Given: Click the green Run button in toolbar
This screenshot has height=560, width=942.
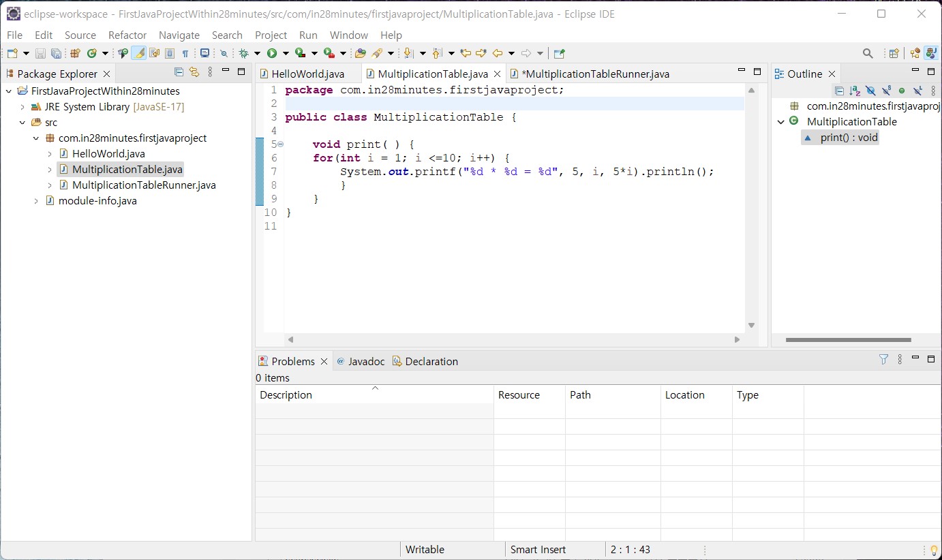Looking at the screenshot, I should [x=272, y=53].
